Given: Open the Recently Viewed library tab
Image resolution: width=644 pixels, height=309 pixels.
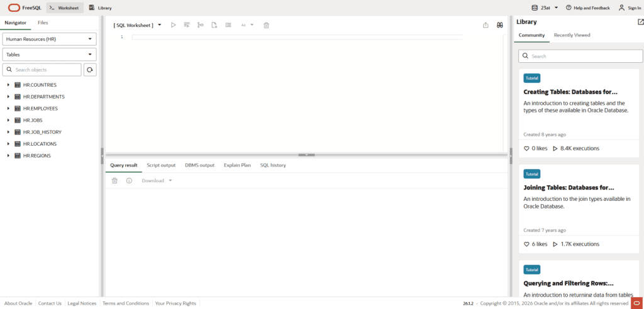Looking at the screenshot, I should 572,35.
